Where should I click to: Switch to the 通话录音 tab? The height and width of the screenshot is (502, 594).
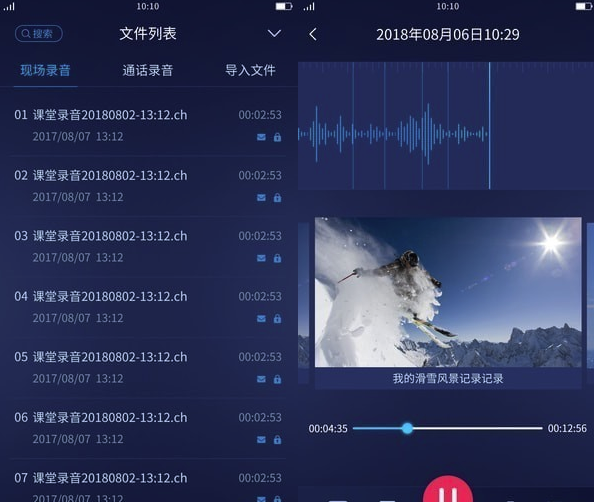pyautogui.click(x=148, y=70)
